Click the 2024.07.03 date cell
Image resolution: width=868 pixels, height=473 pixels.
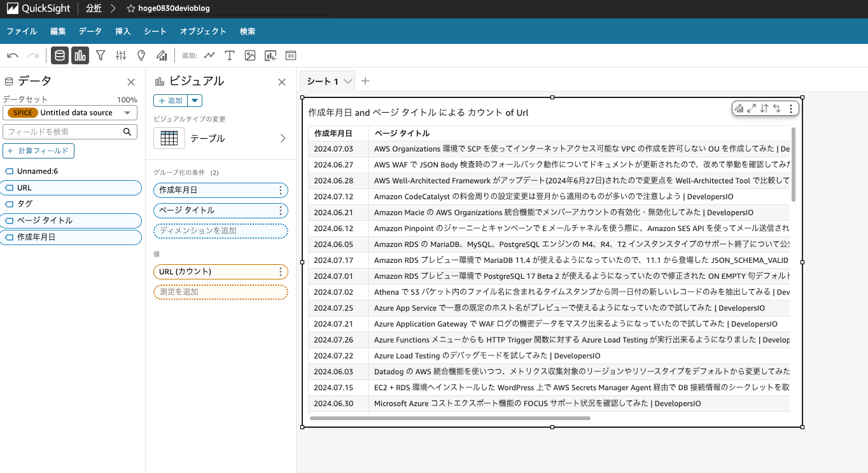click(339, 149)
